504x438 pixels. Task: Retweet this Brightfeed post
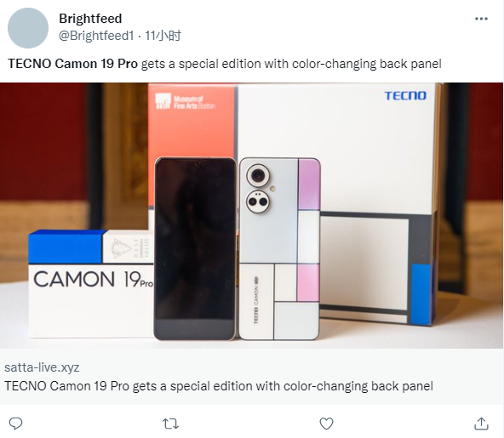pyautogui.click(x=170, y=424)
